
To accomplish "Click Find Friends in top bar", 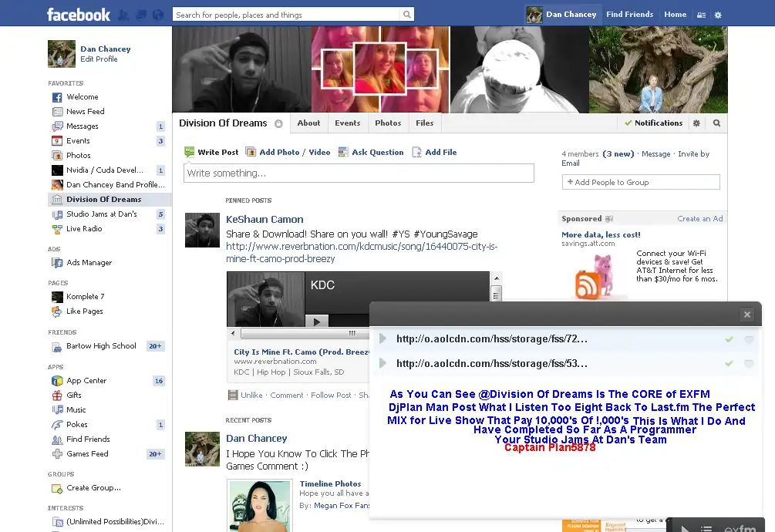I will click(x=630, y=15).
